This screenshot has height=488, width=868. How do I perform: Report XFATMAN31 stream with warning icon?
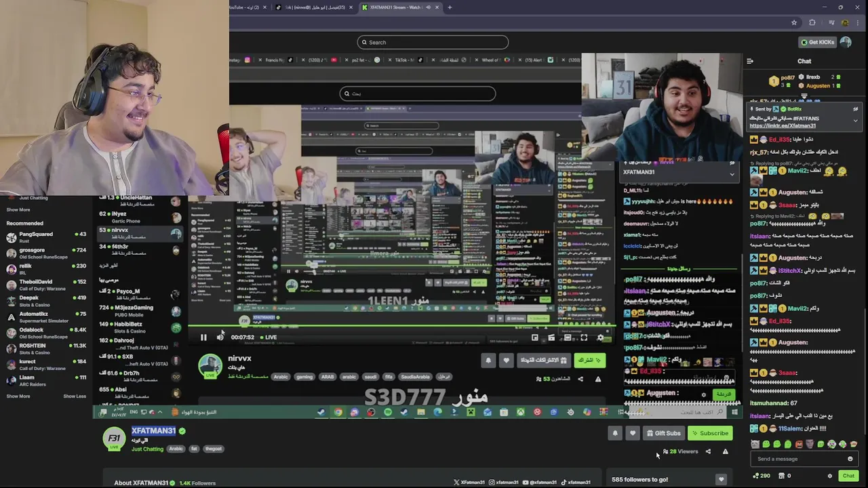725,451
